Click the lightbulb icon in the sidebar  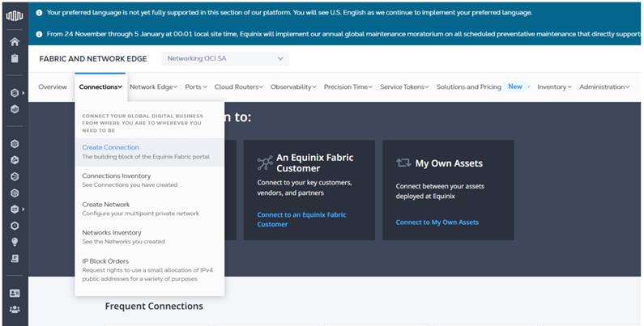tap(14, 242)
